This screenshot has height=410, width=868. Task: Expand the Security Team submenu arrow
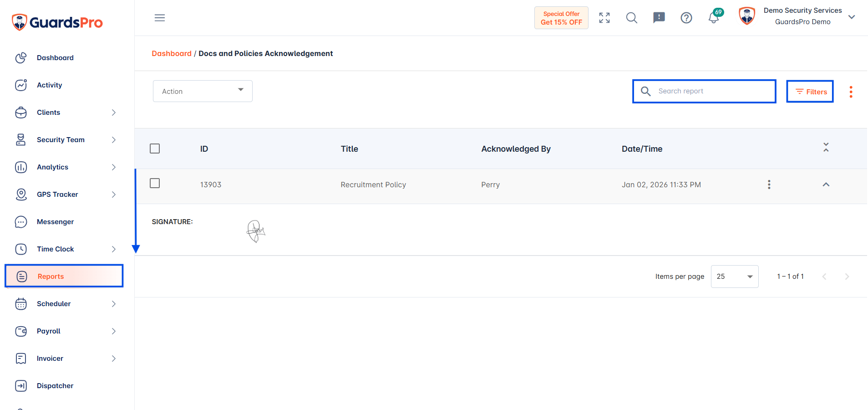click(x=114, y=140)
